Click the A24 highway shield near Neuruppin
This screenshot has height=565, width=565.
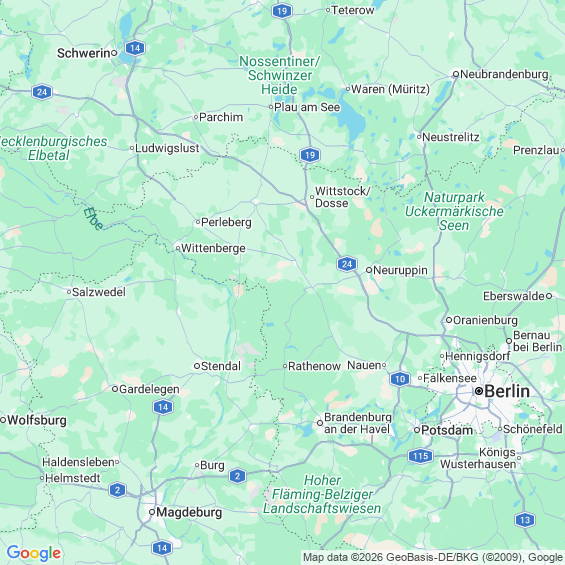click(x=347, y=264)
